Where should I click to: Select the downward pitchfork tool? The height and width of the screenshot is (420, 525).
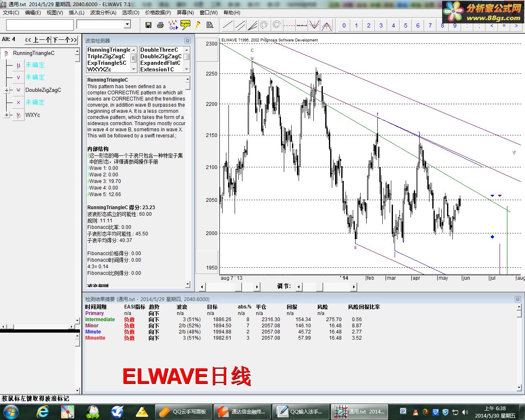click(x=314, y=25)
